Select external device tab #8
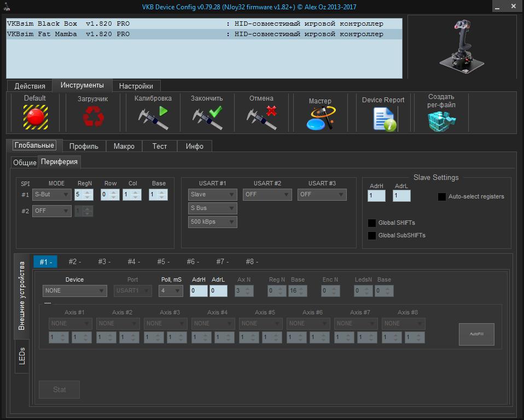Viewport: 524px width, 420px height. pyautogui.click(x=252, y=261)
